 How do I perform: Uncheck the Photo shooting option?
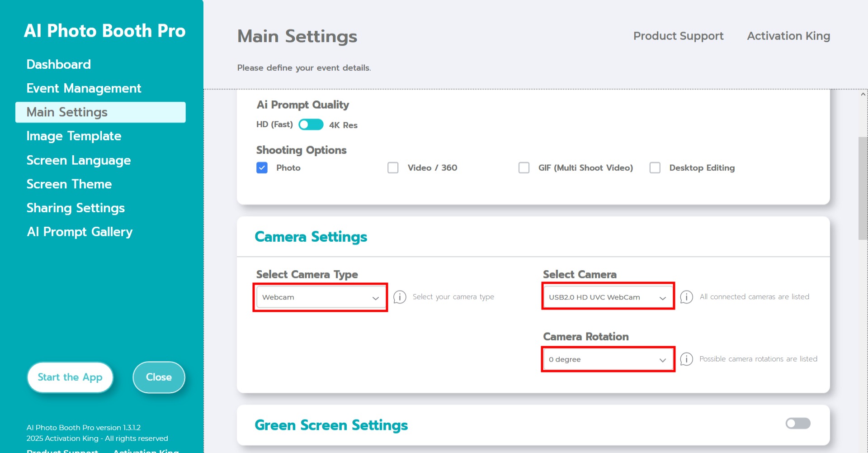[262, 168]
